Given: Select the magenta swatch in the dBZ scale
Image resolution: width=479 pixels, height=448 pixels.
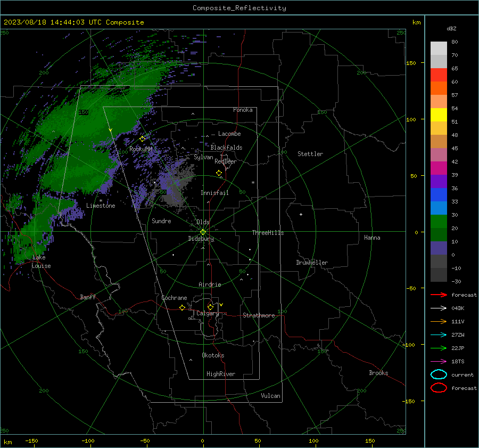Looking at the screenshot, I should point(439,168).
